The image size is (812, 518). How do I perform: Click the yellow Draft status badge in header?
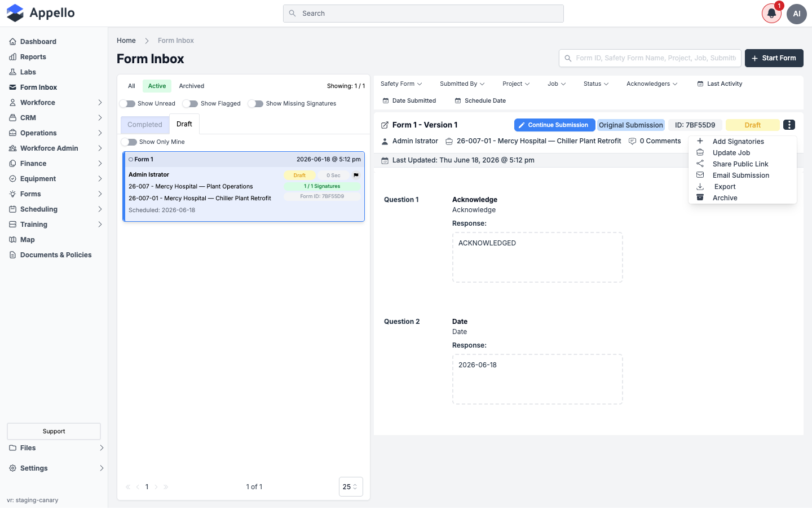[752, 125]
